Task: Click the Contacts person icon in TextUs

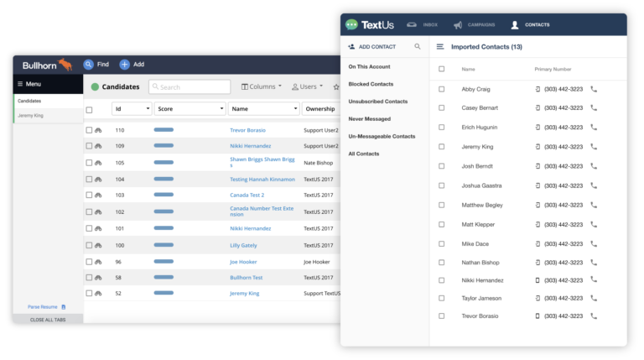Action: point(515,25)
